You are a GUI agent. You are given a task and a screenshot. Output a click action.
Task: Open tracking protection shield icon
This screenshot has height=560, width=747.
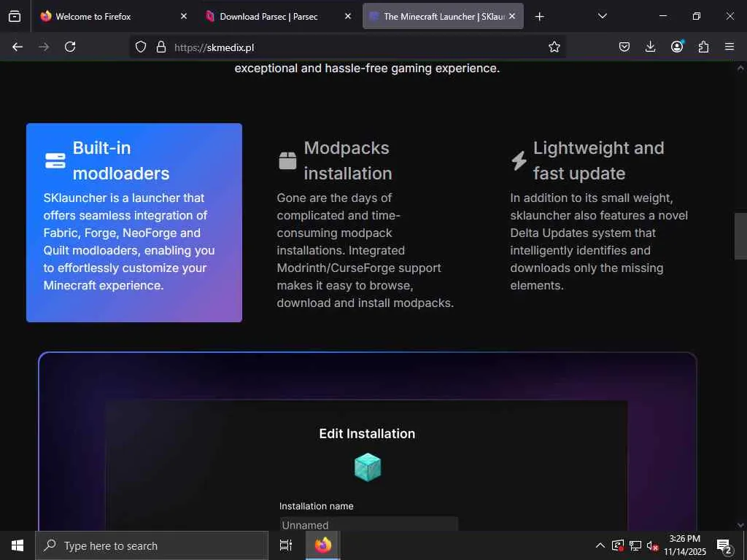141,47
